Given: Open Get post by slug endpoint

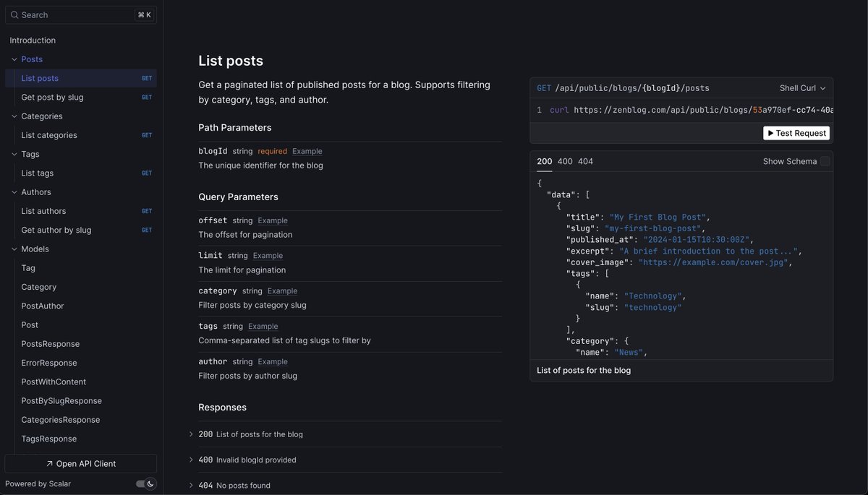Looking at the screenshot, I should (80, 97).
